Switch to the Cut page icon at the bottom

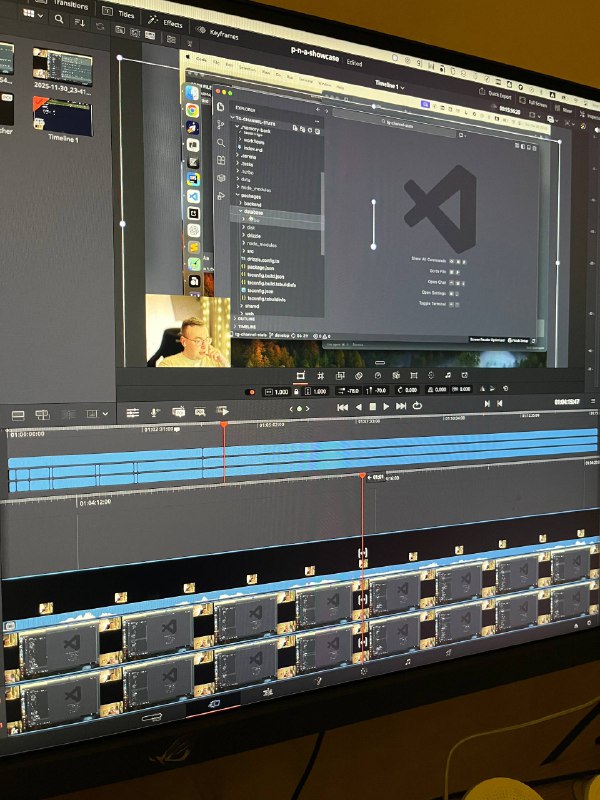pyautogui.click(x=212, y=702)
